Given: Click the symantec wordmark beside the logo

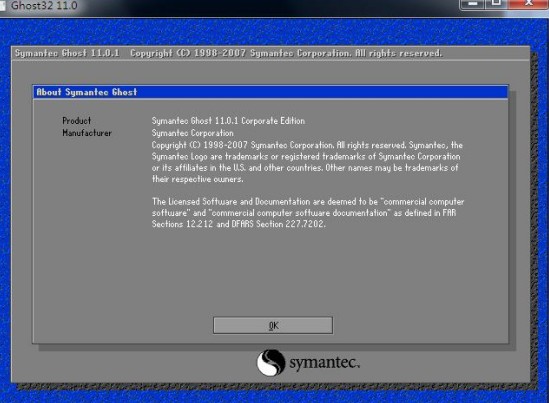Looking at the screenshot, I should 324,362.
